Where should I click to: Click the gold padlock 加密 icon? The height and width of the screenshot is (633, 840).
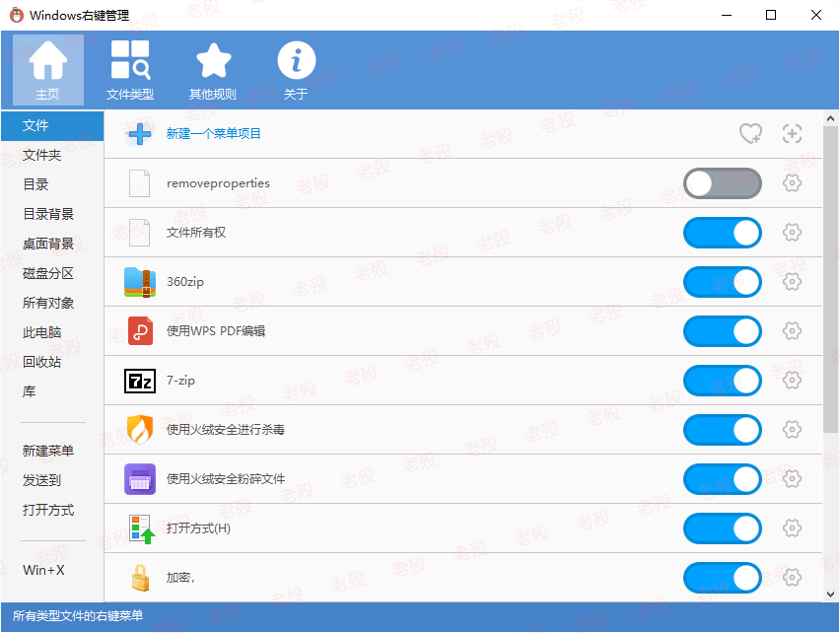click(140, 578)
